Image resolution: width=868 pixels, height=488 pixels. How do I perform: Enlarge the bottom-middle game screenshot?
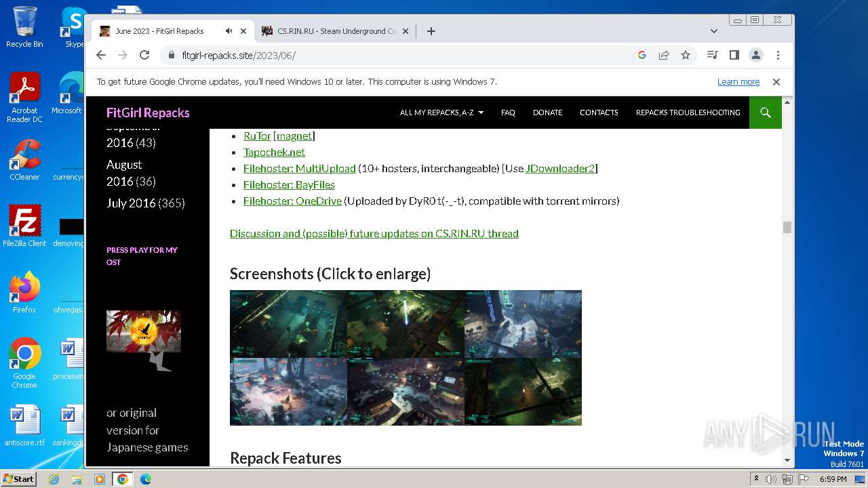[x=406, y=392]
